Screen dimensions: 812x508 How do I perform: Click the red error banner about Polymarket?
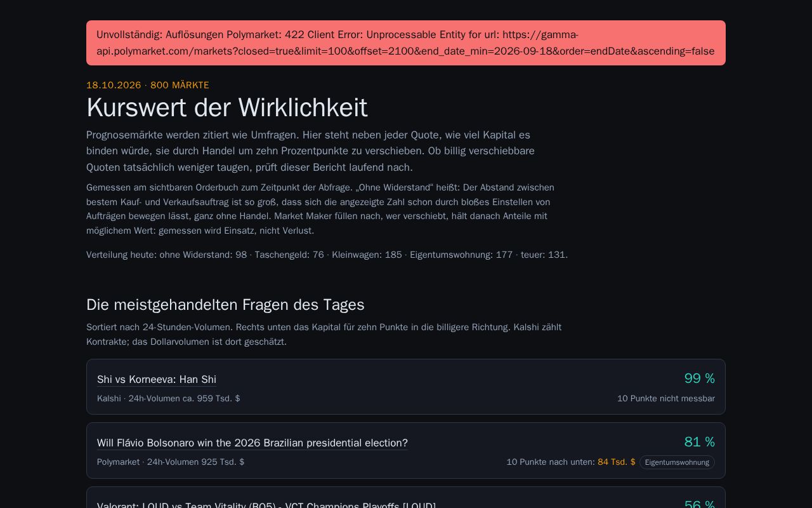(406, 43)
